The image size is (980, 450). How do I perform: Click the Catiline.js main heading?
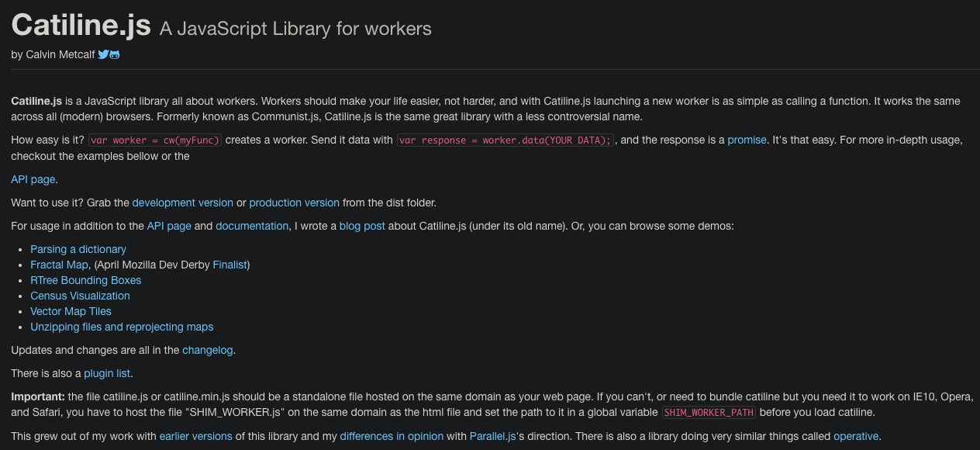click(x=81, y=26)
